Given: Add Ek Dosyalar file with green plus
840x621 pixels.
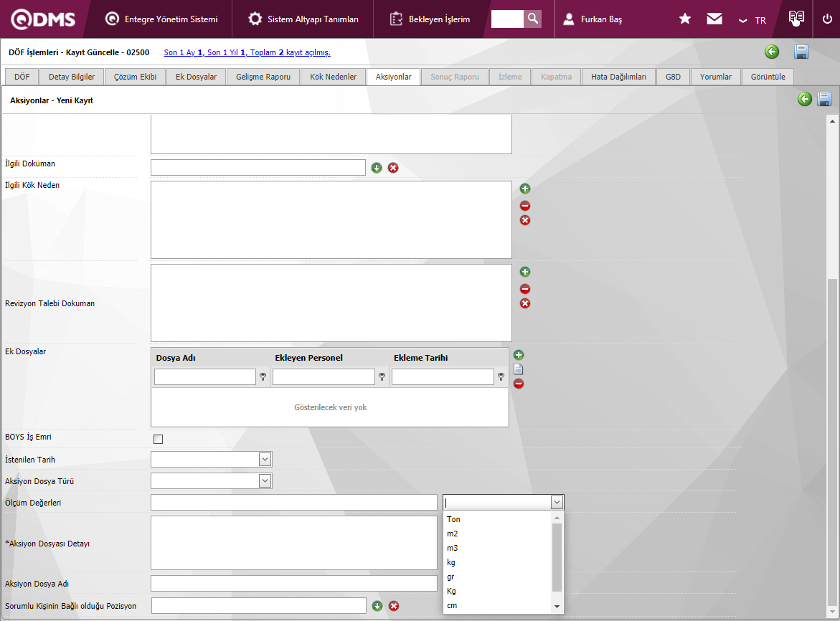Looking at the screenshot, I should [x=519, y=355].
